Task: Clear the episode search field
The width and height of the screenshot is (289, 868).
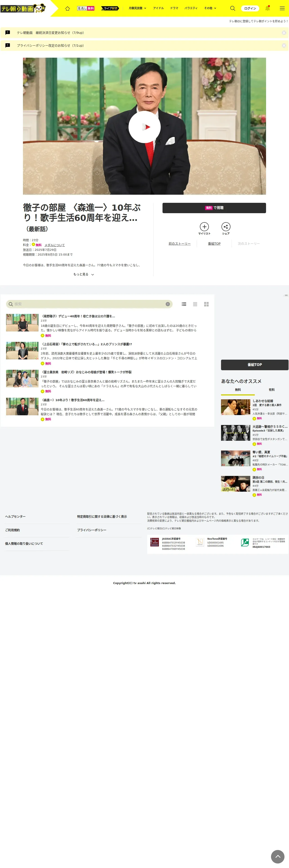Action: (x=167, y=304)
